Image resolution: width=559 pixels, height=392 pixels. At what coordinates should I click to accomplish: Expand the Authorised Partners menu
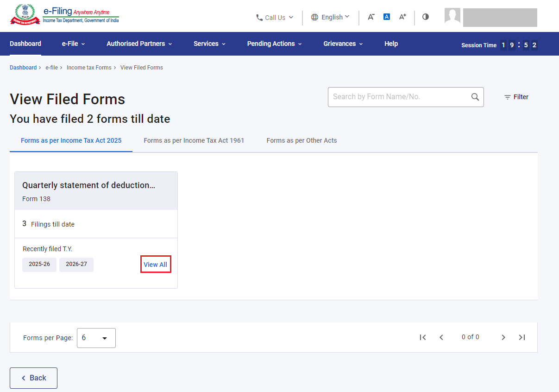[x=139, y=44]
